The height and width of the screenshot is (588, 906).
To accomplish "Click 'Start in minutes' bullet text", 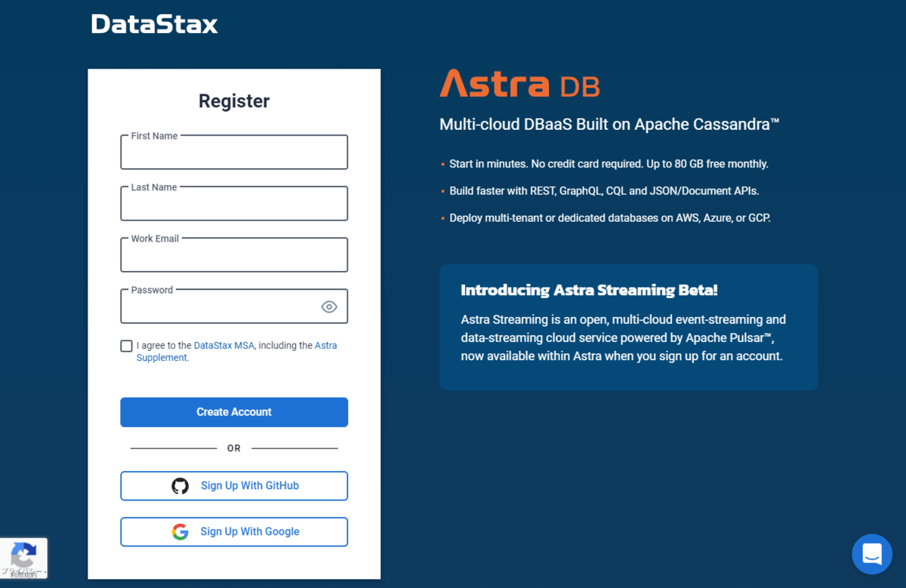I will [x=609, y=164].
